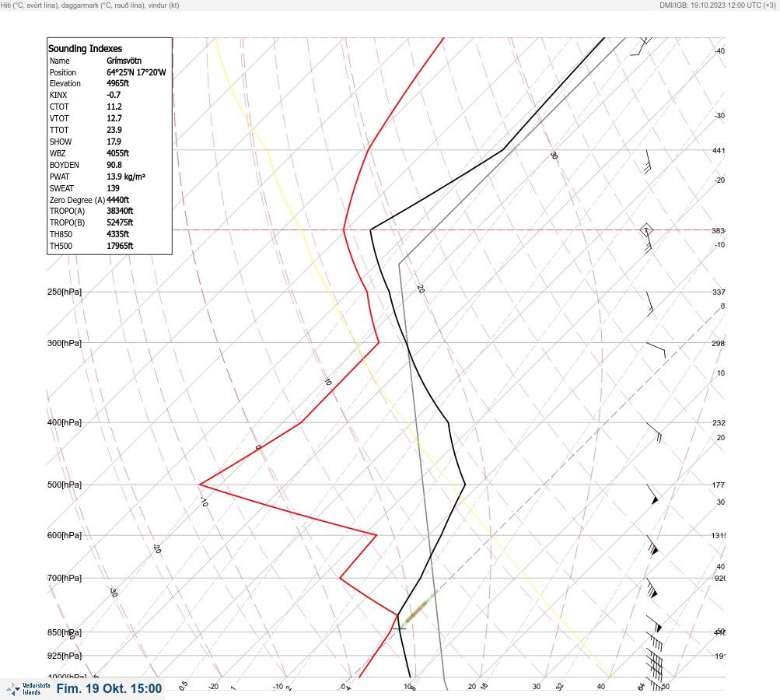Click the PWAT value '13.9 kg/m²'

coord(126,177)
